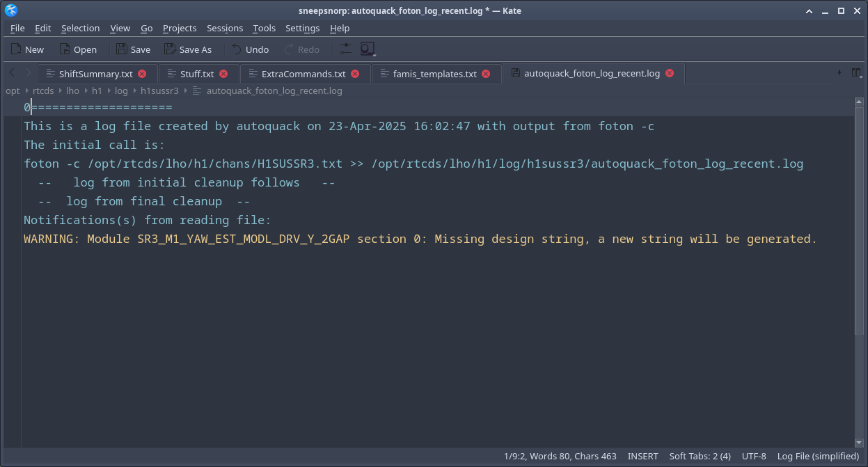
Task: Click the 'rtcds' breadcrumb folder
Action: (43, 90)
